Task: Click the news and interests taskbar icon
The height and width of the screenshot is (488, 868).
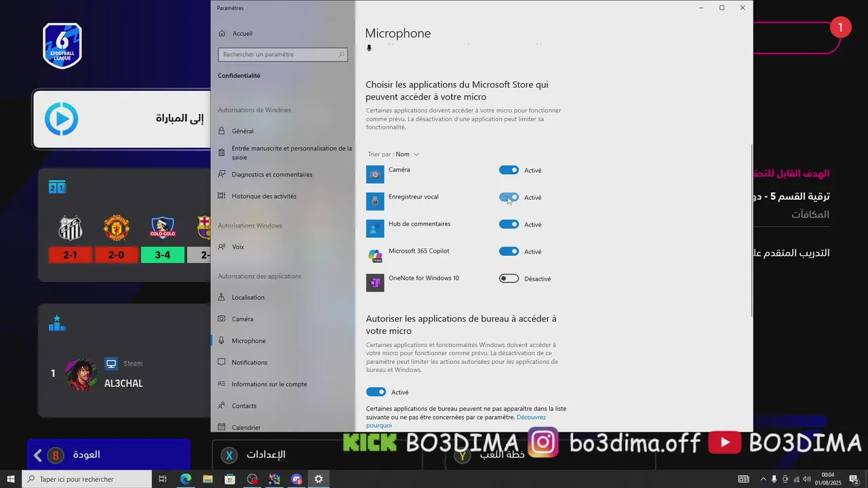Action: coord(744,479)
